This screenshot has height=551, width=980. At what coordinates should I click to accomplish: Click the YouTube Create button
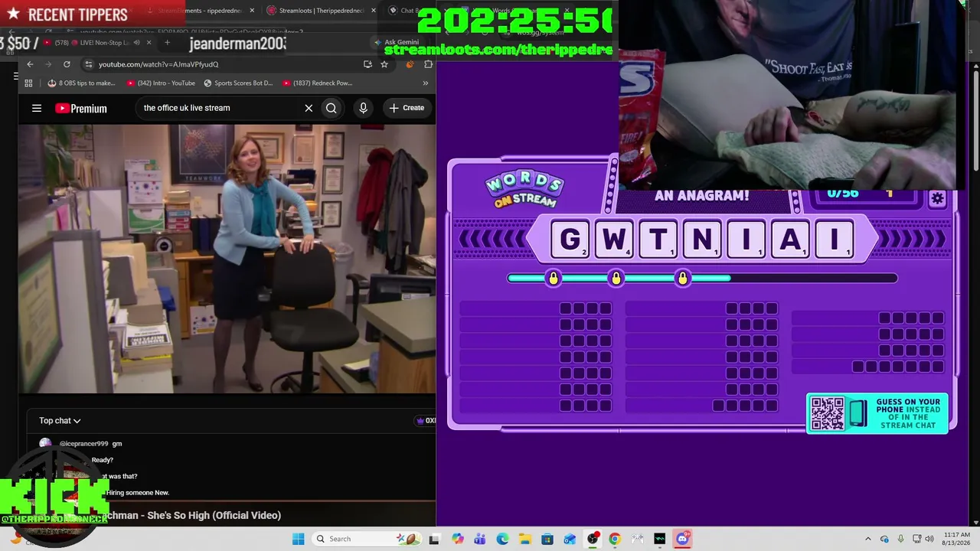pyautogui.click(x=406, y=108)
